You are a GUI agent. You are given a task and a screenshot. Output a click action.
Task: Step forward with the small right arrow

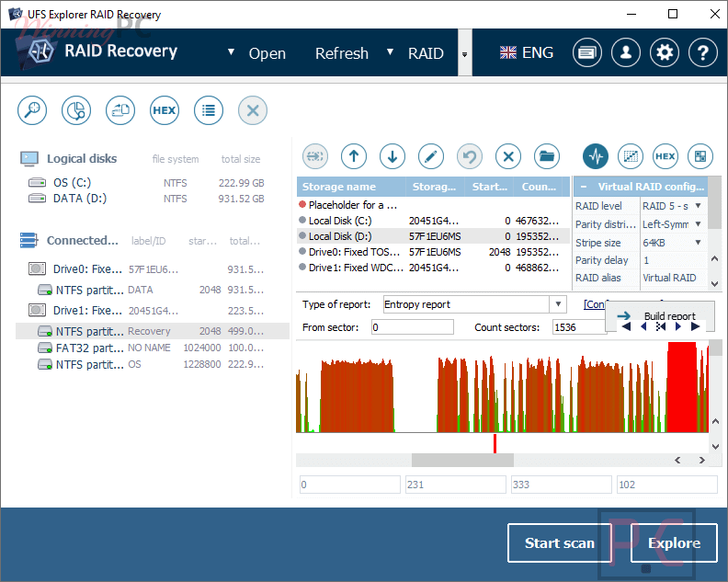[677, 326]
